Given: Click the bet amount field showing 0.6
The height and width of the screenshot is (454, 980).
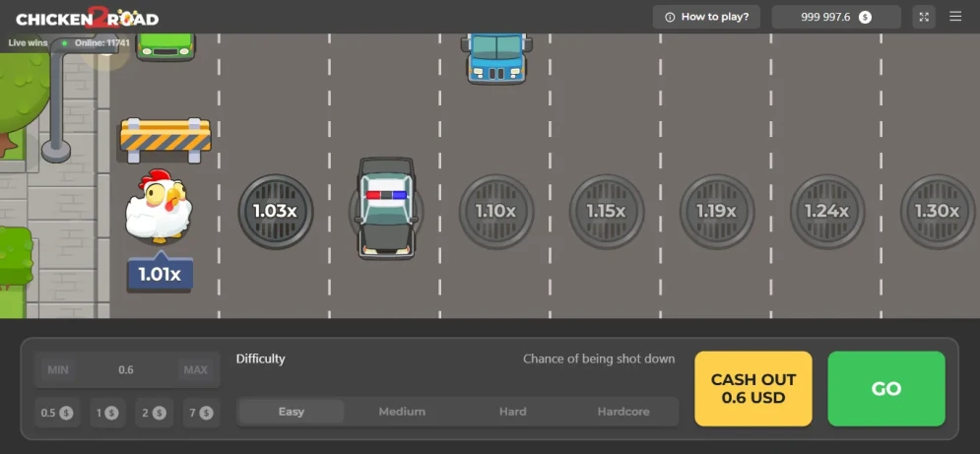Looking at the screenshot, I should click(x=126, y=369).
